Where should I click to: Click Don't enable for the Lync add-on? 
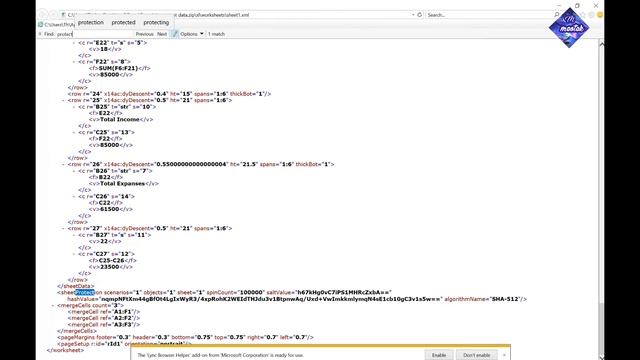[476, 355]
